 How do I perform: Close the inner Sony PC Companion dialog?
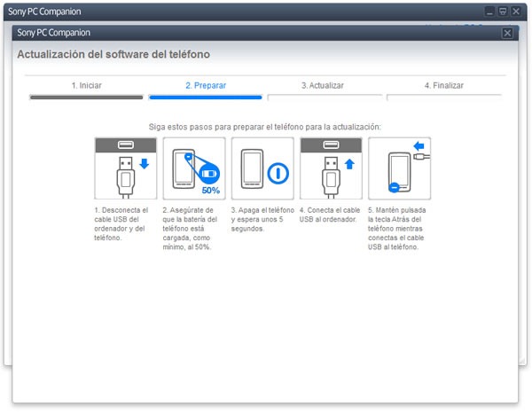[507, 33]
